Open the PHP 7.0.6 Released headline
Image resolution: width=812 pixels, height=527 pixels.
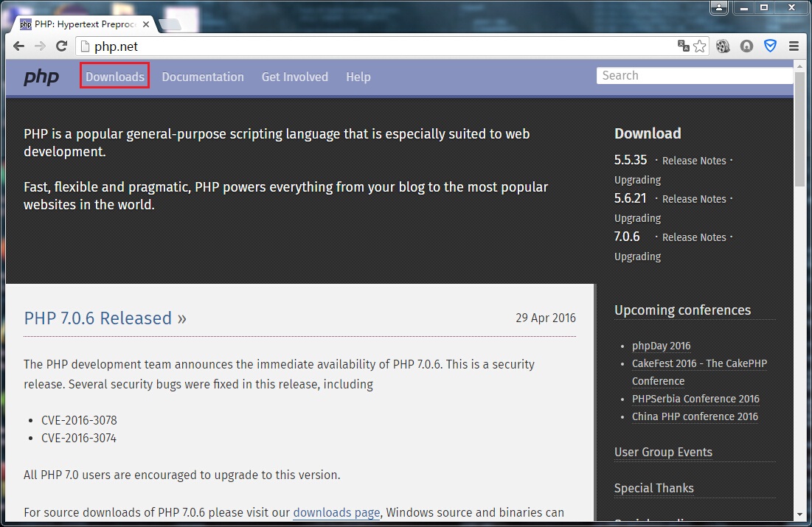105,318
